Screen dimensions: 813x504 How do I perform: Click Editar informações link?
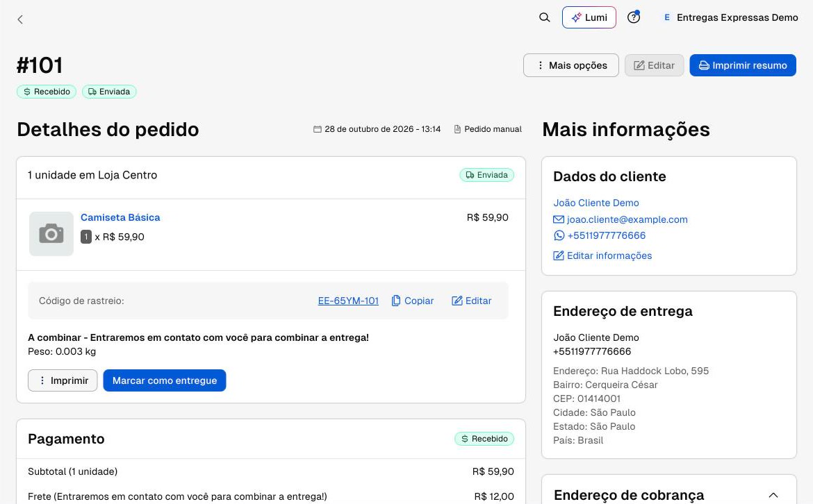click(602, 256)
